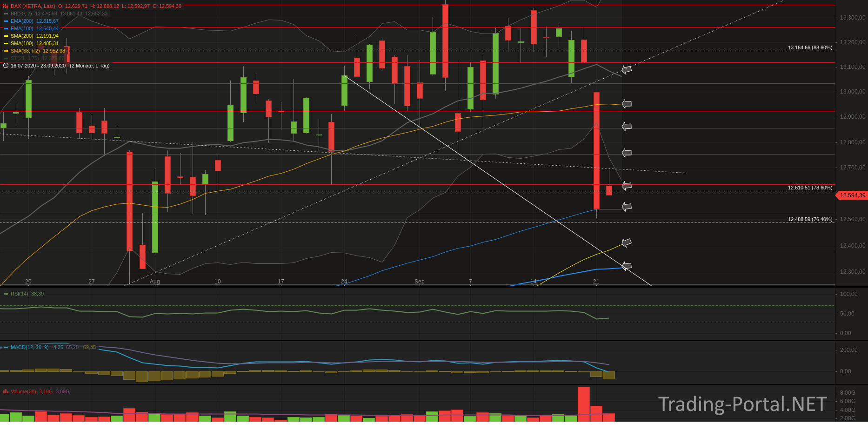Select the SMA(38, hl2) indicator label
This screenshot has width=868, height=444.
[x=25, y=51]
